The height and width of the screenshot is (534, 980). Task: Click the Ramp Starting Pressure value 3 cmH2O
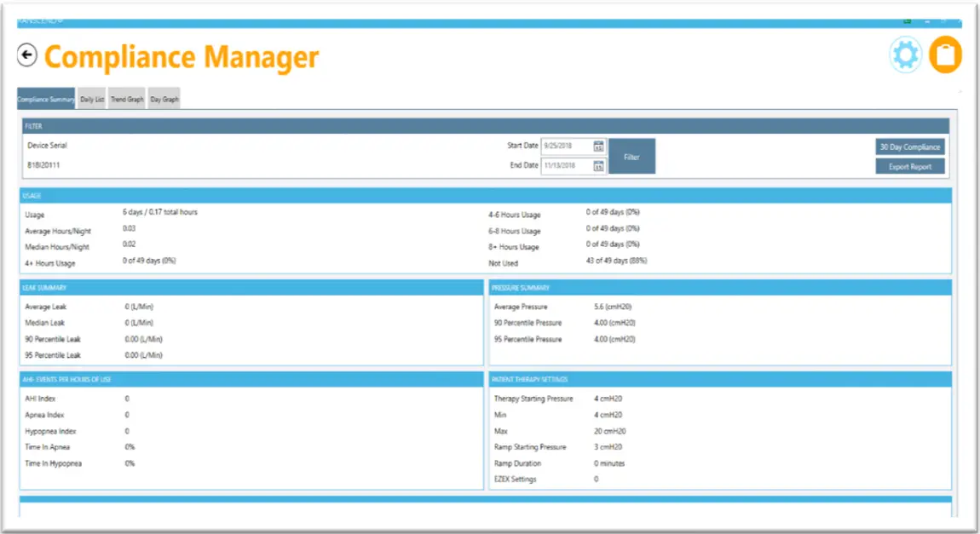608,447
